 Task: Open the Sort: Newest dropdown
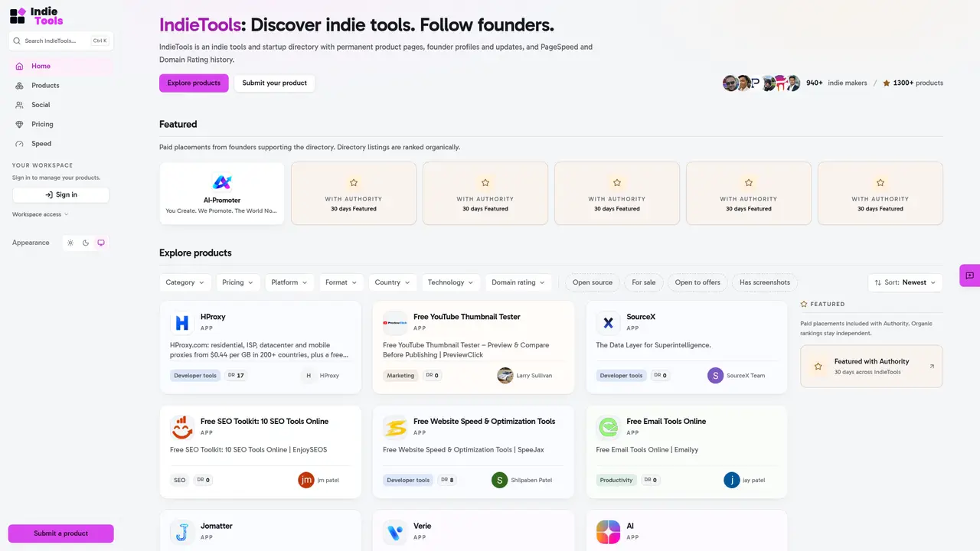(x=905, y=282)
